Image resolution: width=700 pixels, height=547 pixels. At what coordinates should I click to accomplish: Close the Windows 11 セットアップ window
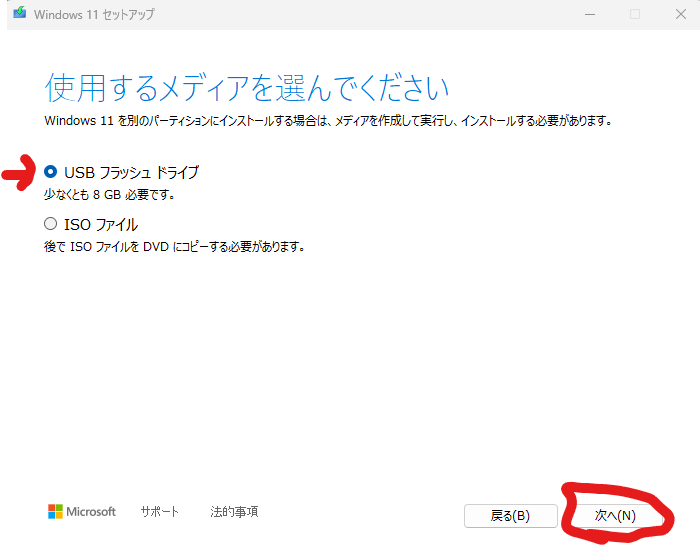click(x=680, y=14)
